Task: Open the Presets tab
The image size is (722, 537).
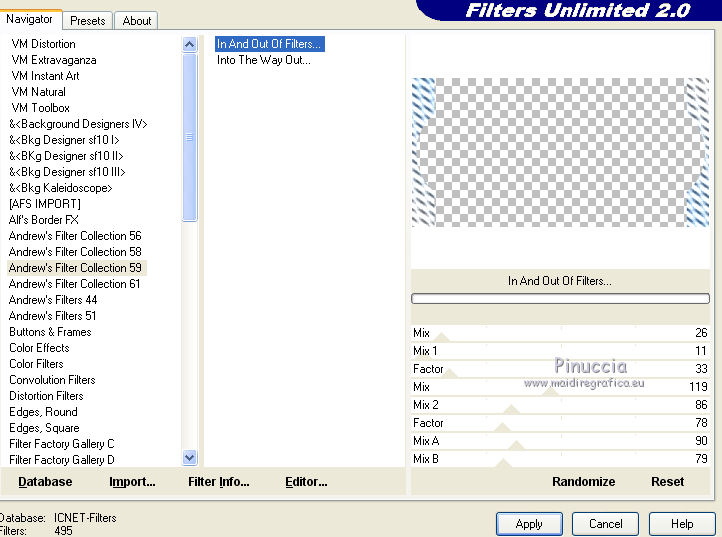Action: [x=87, y=21]
